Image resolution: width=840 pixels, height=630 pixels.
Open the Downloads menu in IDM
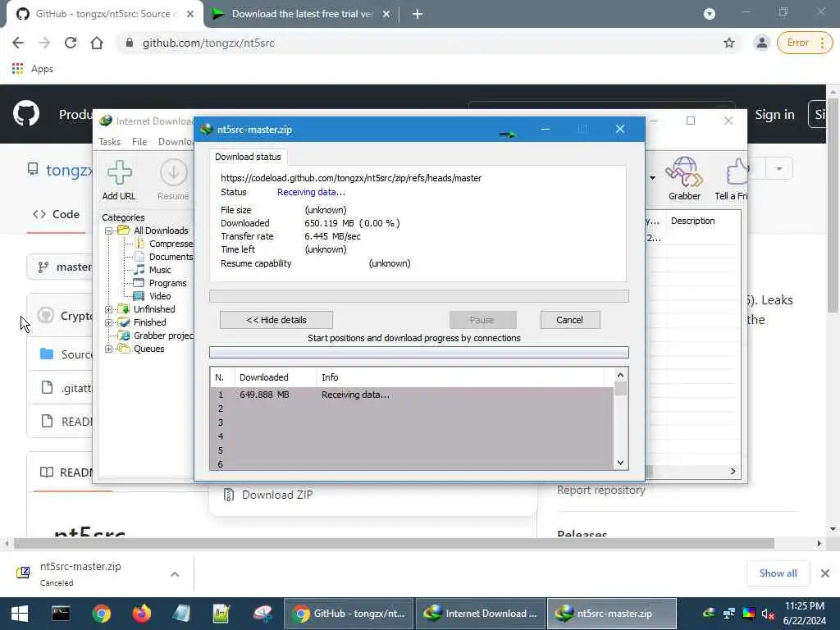(176, 141)
